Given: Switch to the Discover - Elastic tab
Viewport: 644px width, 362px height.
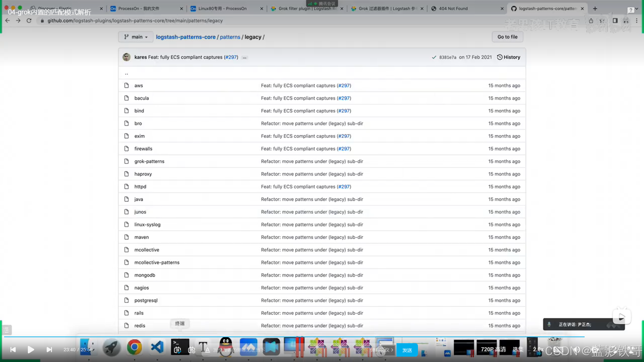Looking at the screenshot, I should (66, 9).
